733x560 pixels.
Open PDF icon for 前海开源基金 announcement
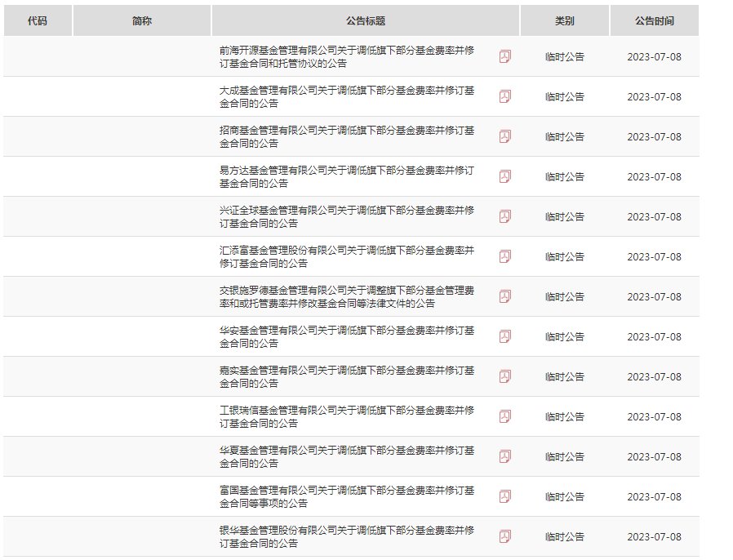(505, 56)
